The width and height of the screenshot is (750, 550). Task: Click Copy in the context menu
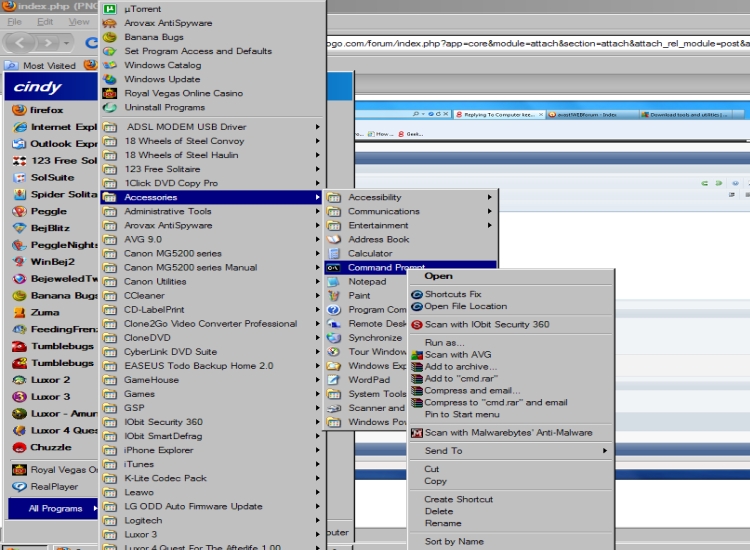(x=435, y=481)
